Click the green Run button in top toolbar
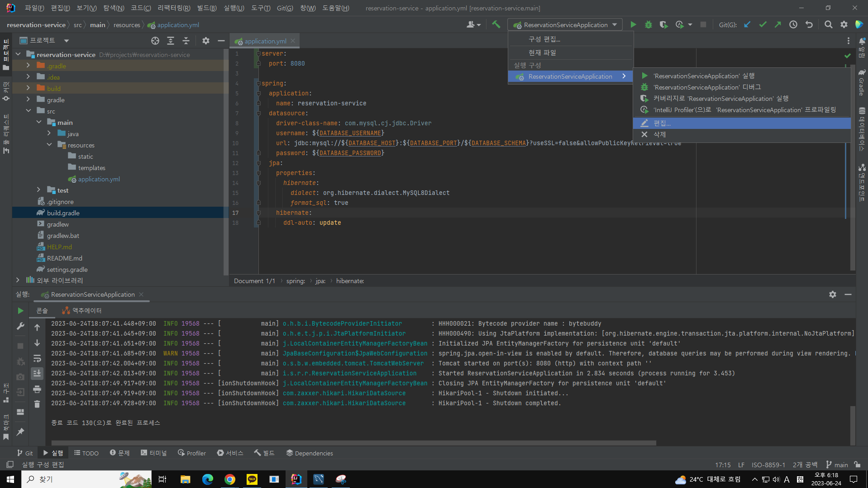Screen dimensions: 868x488 (x=633, y=25)
